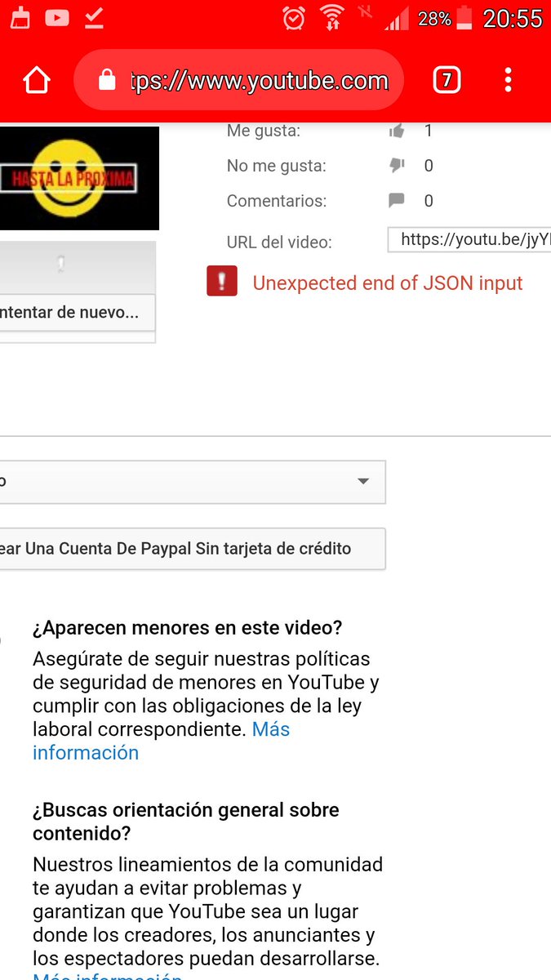Viewport: 551px width, 980px height.
Task: Open Más información link about minors policy
Action: tap(162, 741)
